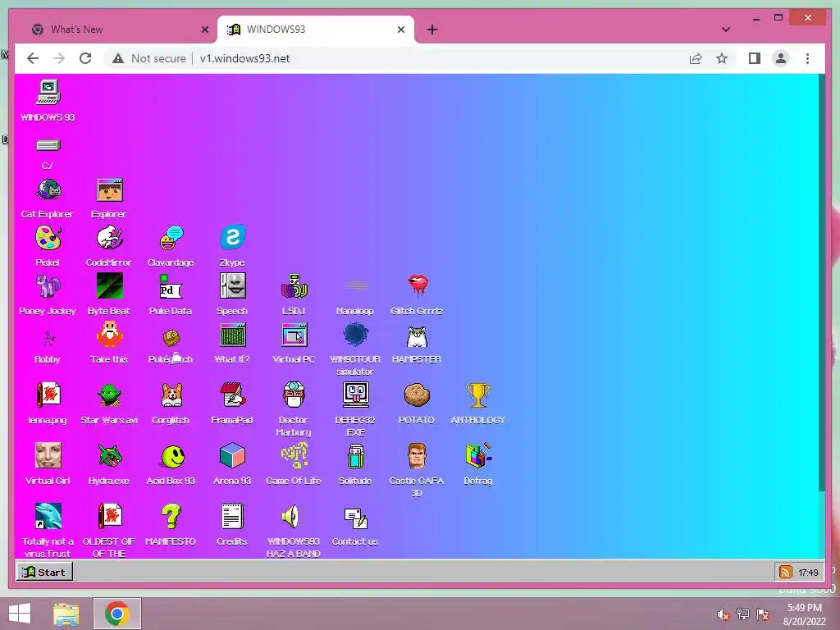Screen dimensions: 840x630
Task: Open the MANIFESTO question mark icon
Action: click(x=171, y=517)
